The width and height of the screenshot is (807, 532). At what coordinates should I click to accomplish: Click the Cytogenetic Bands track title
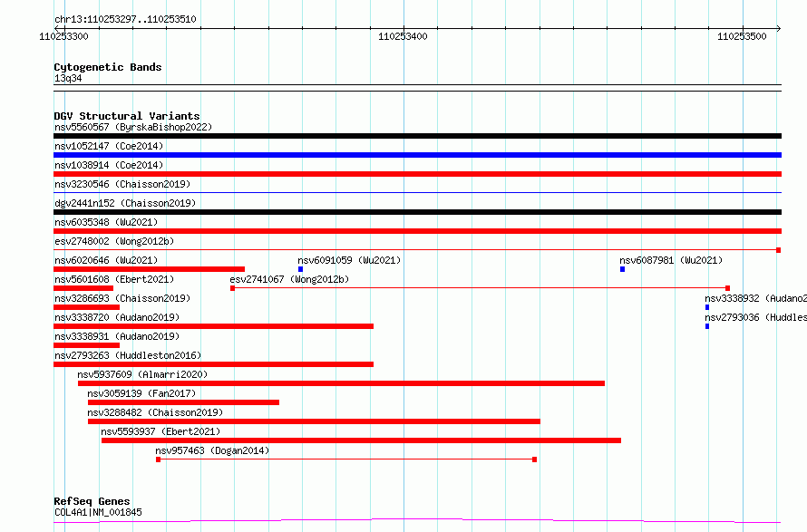click(x=108, y=67)
